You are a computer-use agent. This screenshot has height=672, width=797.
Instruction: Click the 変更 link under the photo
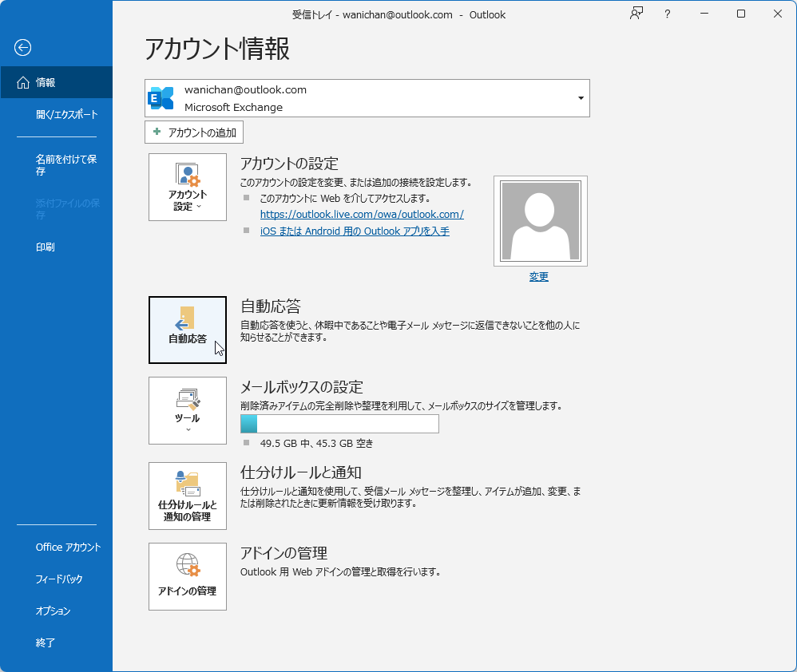pos(539,277)
